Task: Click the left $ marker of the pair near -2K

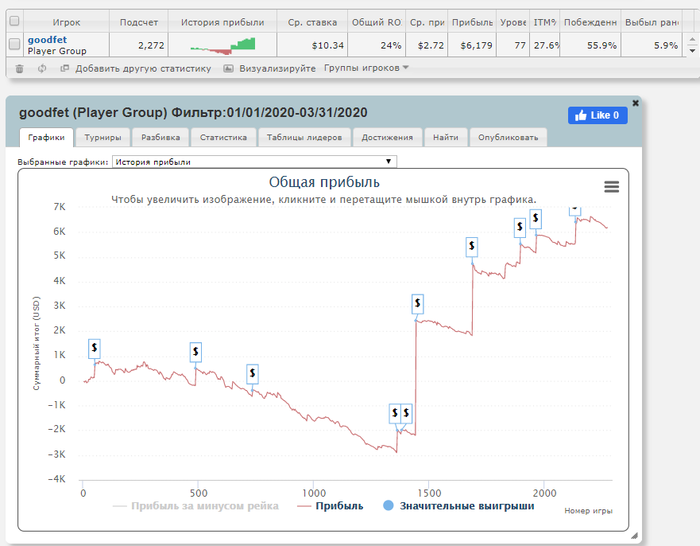Action: (395, 413)
